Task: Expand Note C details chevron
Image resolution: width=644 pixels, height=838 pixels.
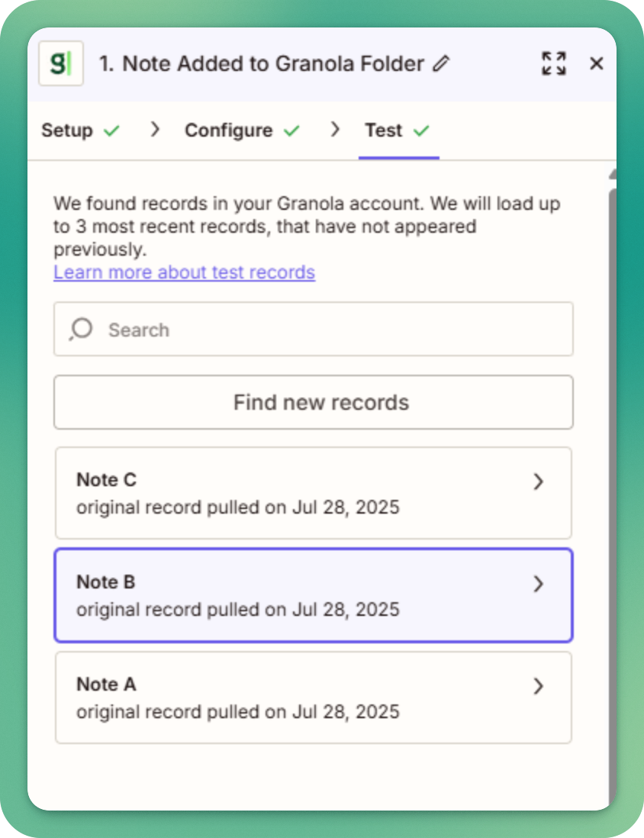Action: click(x=538, y=482)
